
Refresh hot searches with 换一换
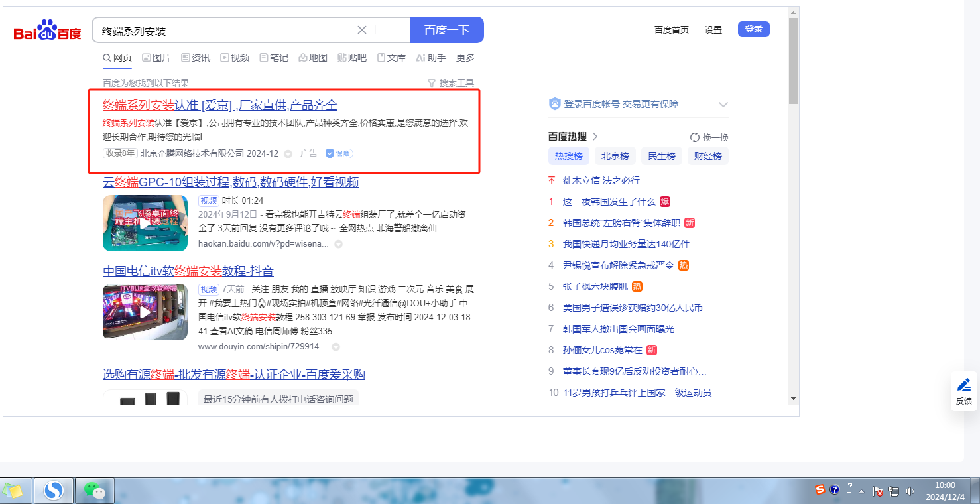[709, 137]
